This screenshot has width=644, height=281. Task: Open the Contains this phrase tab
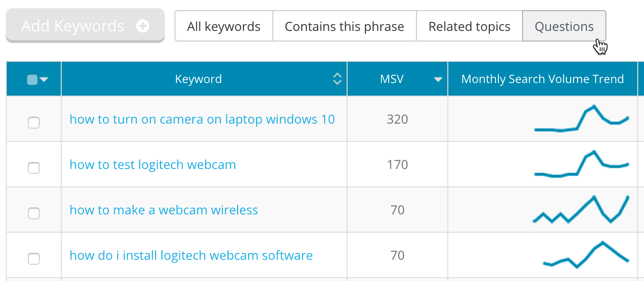(x=344, y=27)
